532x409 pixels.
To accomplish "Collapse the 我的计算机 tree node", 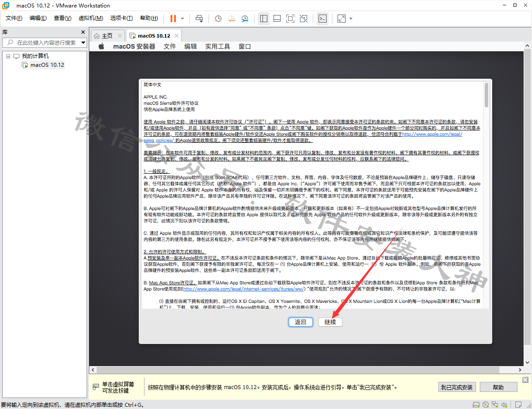I will click(x=8, y=56).
